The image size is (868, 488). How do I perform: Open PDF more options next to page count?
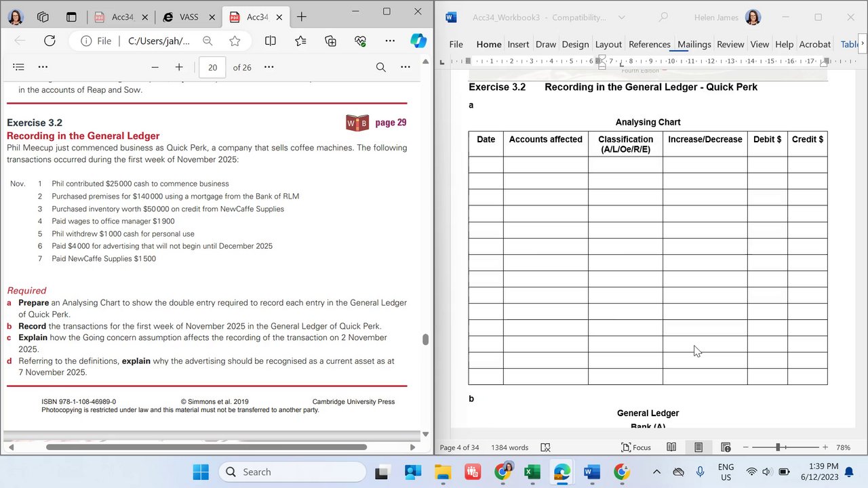click(x=269, y=67)
